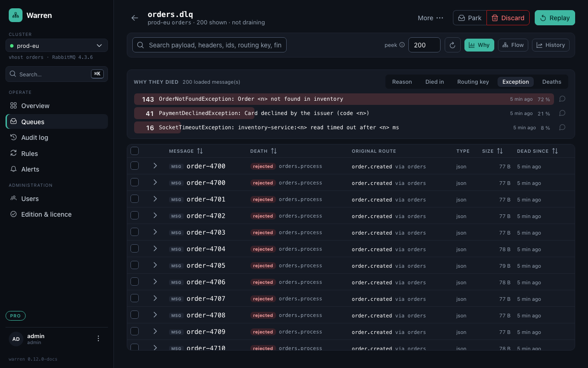Select checkbox for order-4702 row
The image size is (588, 368).
135,215
